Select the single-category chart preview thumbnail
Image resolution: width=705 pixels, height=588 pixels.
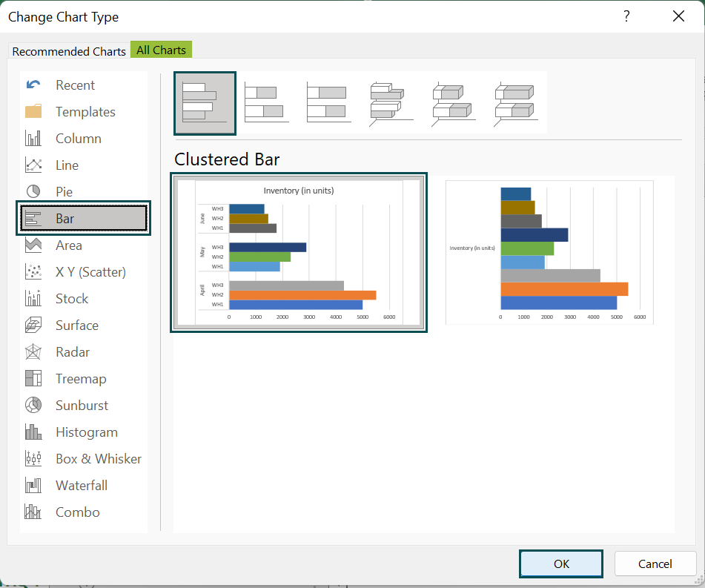[549, 252]
